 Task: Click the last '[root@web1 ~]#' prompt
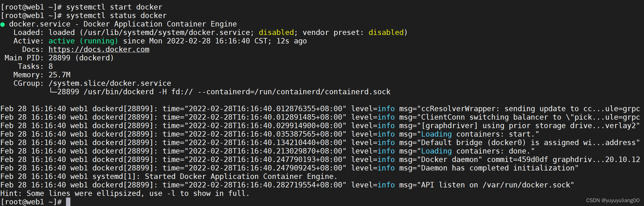coord(31,202)
